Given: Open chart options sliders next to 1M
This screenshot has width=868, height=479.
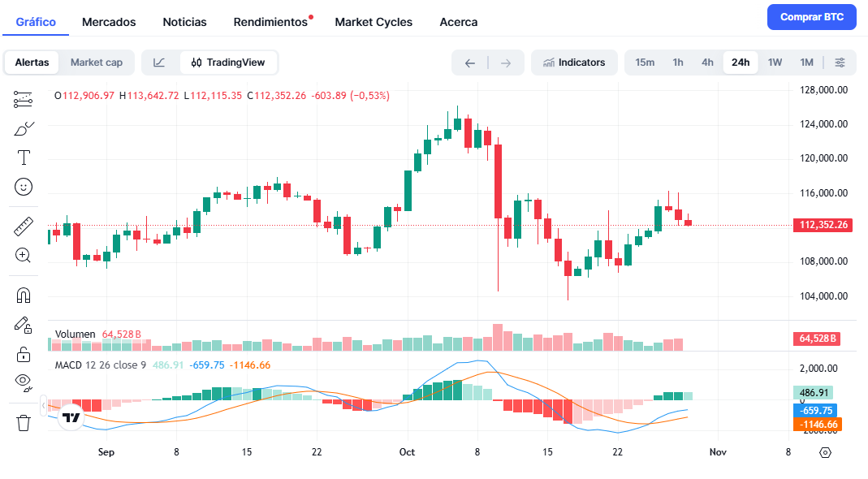Looking at the screenshot, I should 840,63.
